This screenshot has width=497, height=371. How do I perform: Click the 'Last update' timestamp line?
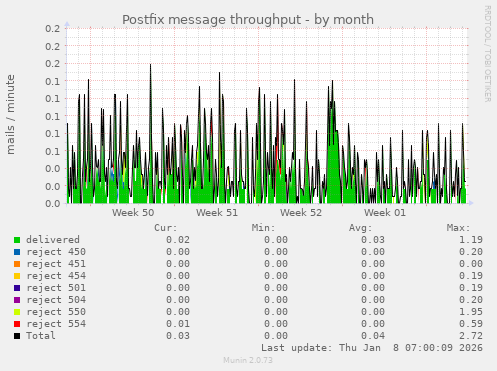pyautogui.click(x=372, y=348)
